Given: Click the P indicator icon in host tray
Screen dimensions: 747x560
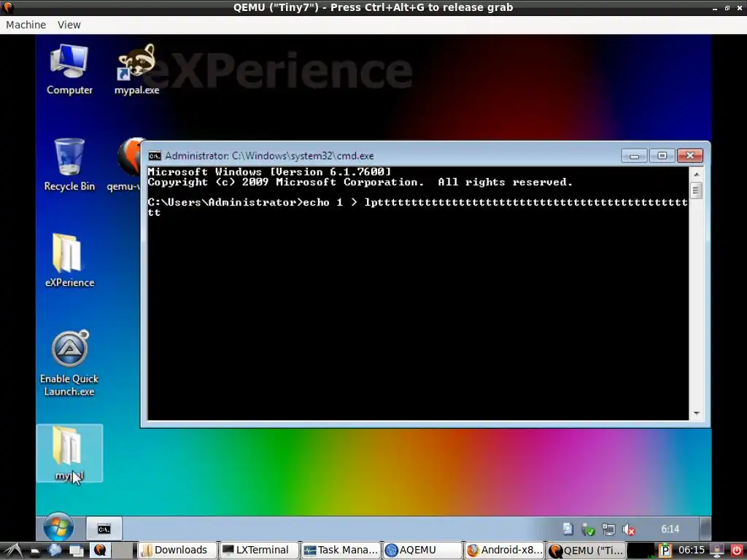Looking at the screenshot, I should point(665,551).
